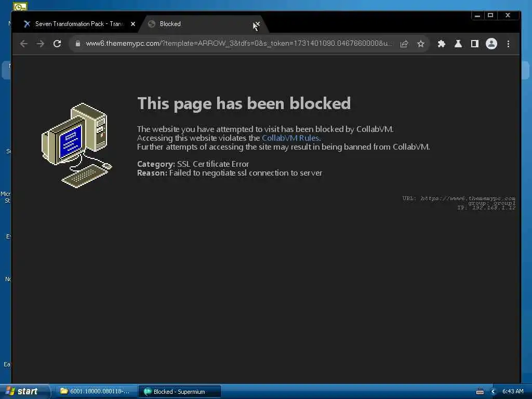This screenshot has height=399, width=532.
Task: Expand hidden system tray icons
Action: pyautogui.click(x=494, y=392)
